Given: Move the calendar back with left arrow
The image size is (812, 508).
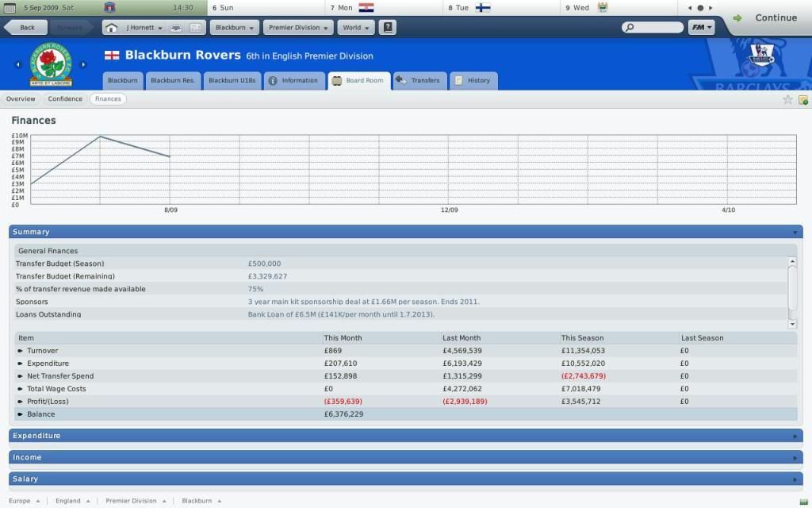Looking at the screenshot, I should coord(690,8).
